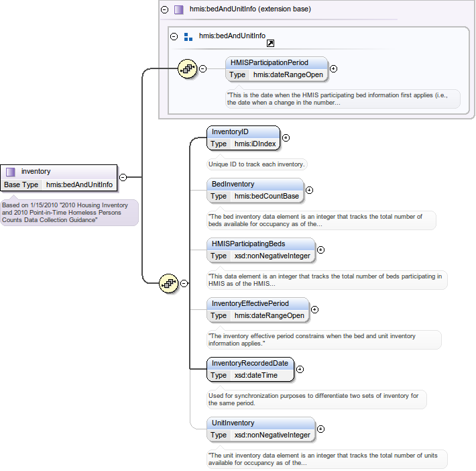Viewport: 476px width, 471px height.
Task: Expand the HMISParticipatingBeds element
Action: [x=320, y=250]
